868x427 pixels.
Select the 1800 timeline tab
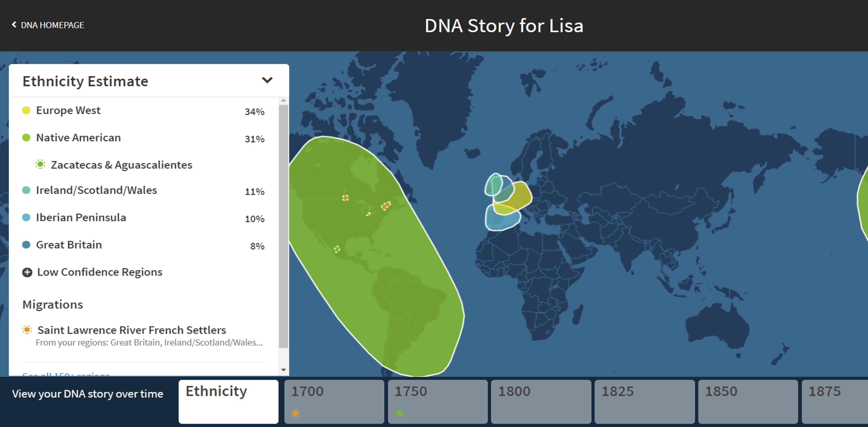(x=541, y=401)
